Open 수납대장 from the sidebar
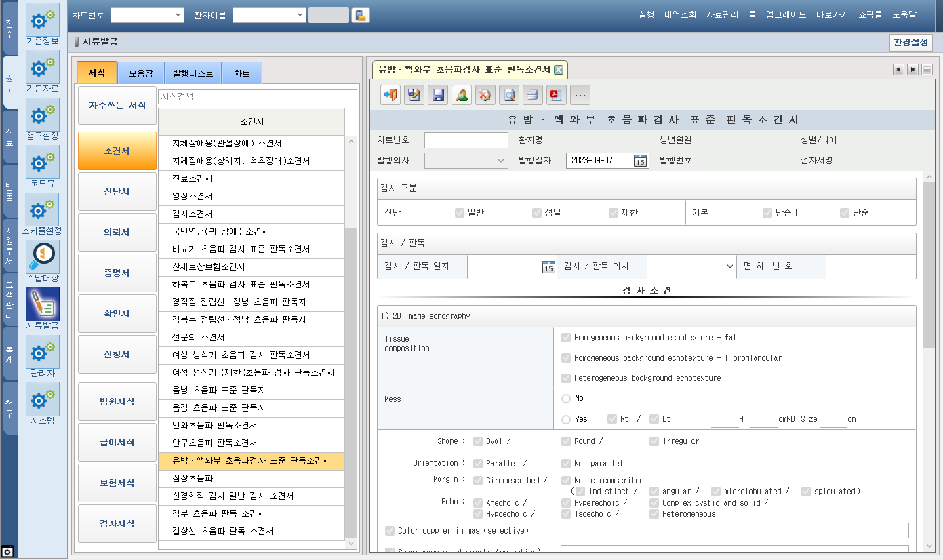The width and height of the screenshot is (943, 560). [42, 262]
